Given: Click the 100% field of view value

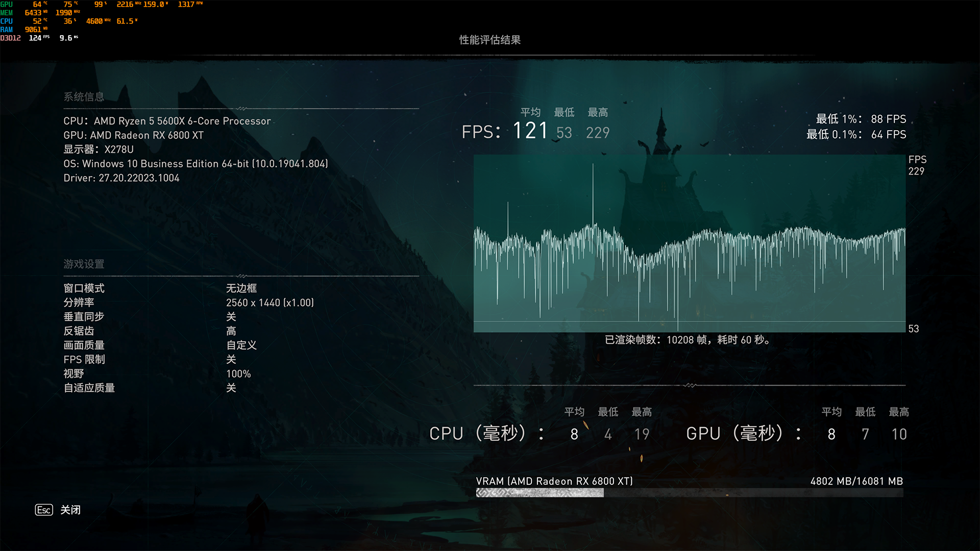Looking at the screenshot, I should [238, 374].
